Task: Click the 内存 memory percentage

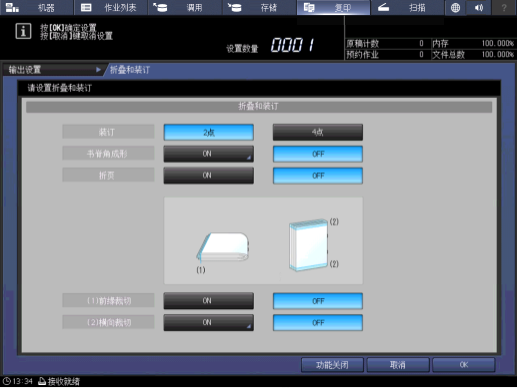Action: coord(497,43)
